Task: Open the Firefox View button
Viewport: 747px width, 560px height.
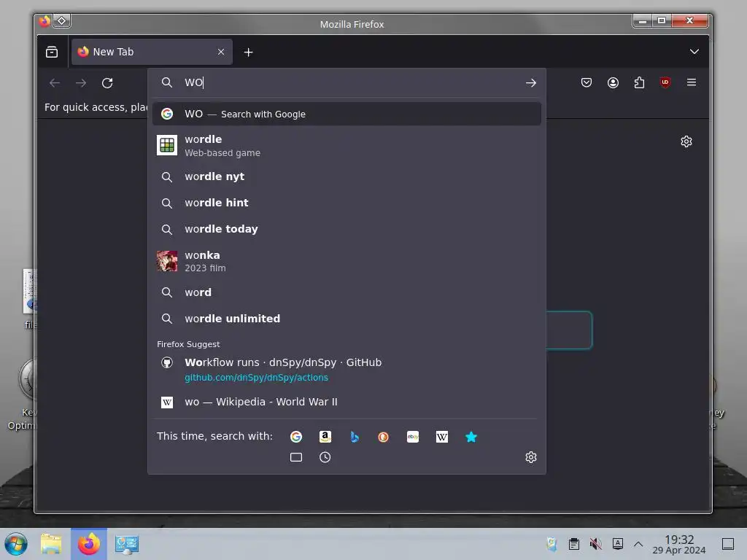Action: [52, 52]
